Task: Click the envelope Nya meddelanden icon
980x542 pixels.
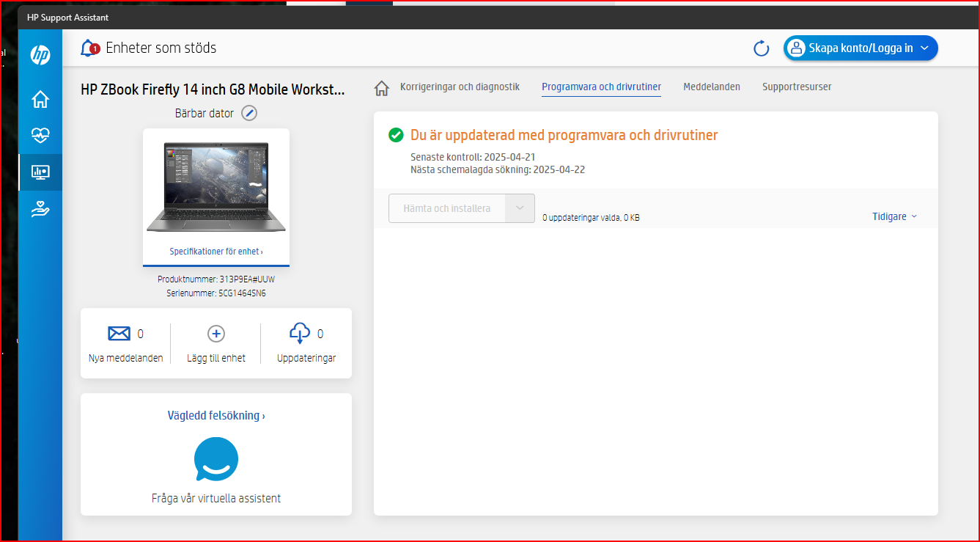Action: pos(119,334)
